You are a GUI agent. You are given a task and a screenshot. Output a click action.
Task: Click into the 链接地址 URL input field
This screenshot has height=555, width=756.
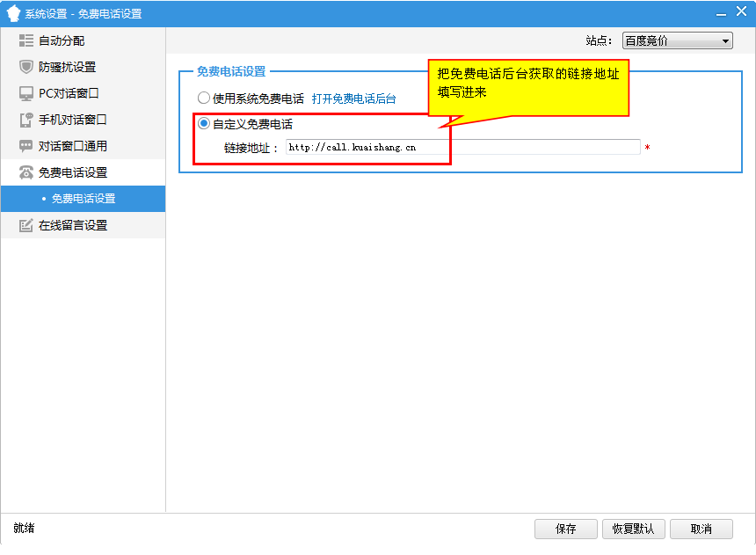pos(462,148)
